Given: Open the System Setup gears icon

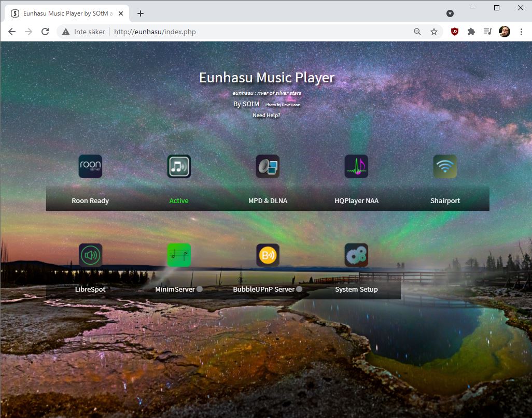Looking at the screenshot, I should pyautogui.click(x=356, y=255).
